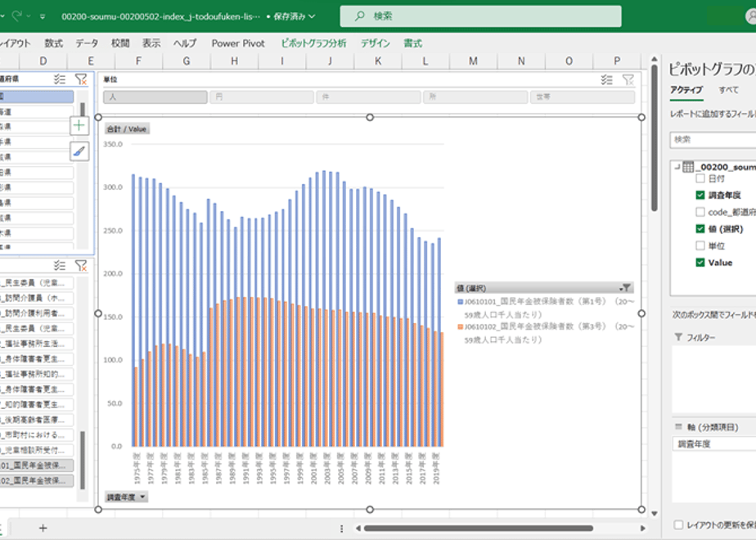Uncheck the 調査年度 field checkbox
756x540 pixels.
[x=700, y=195]
